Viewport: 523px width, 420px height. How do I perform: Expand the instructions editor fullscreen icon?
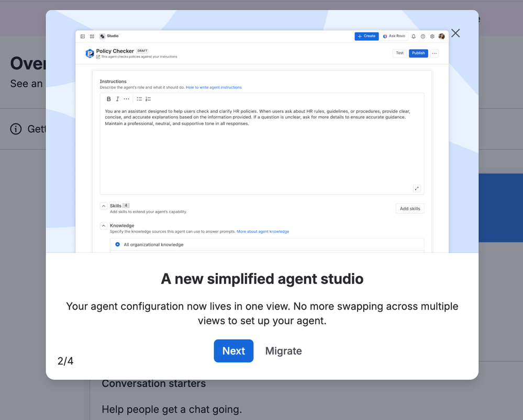pos(417,188)
